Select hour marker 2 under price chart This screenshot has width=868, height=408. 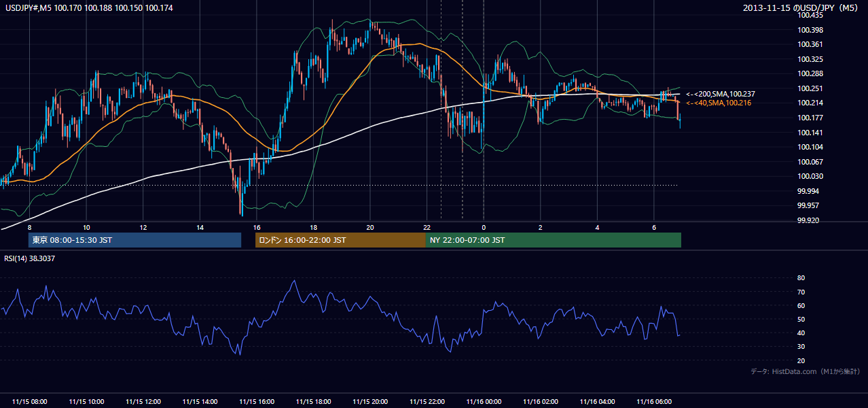point(540,227)
